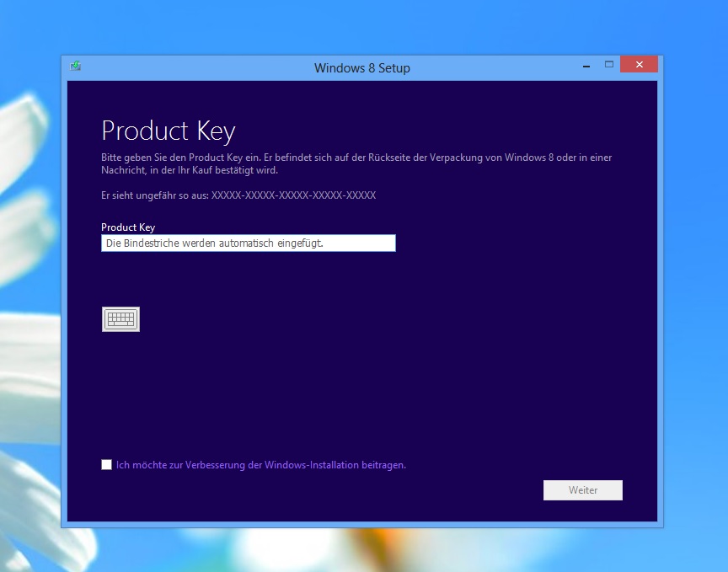
Task: Click the Product Key input field
Action: [249, 243]
